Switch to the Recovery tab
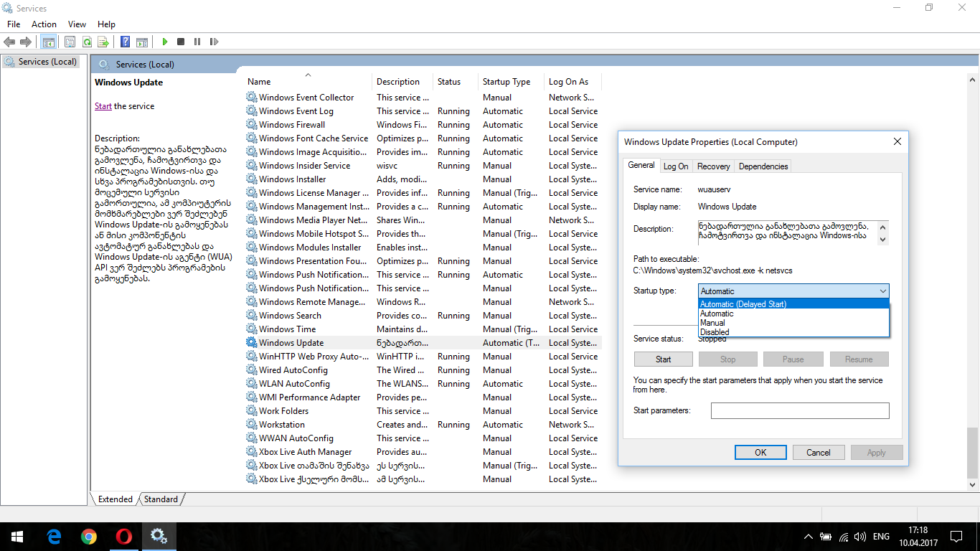980x551 pixels. click(x=713, y=166)
